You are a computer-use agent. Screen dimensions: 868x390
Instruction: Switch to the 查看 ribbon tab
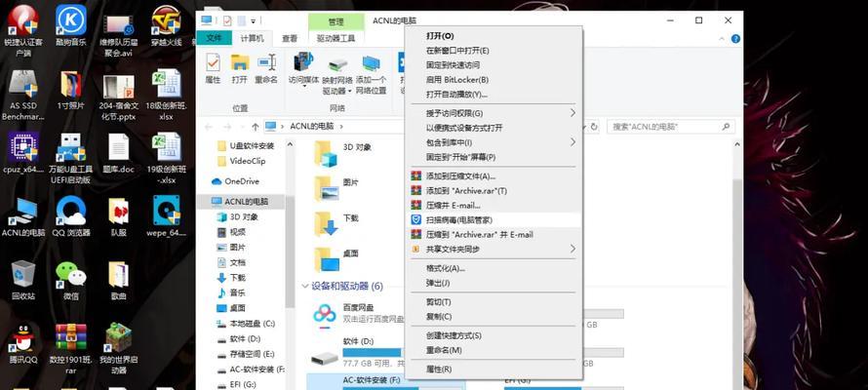point(290,38)
